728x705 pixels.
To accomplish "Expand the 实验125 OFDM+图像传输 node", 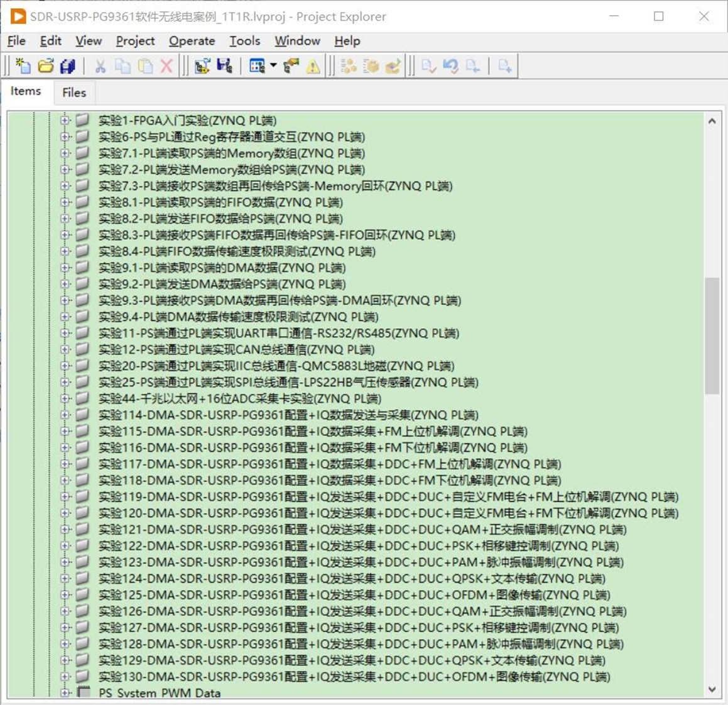I will (x=65, y=594).
